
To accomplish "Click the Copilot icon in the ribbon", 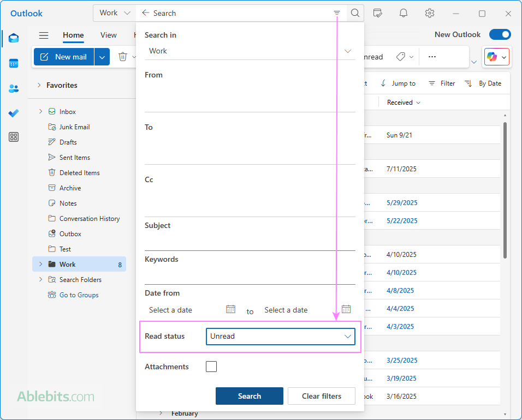I will (x=492, y=57).
